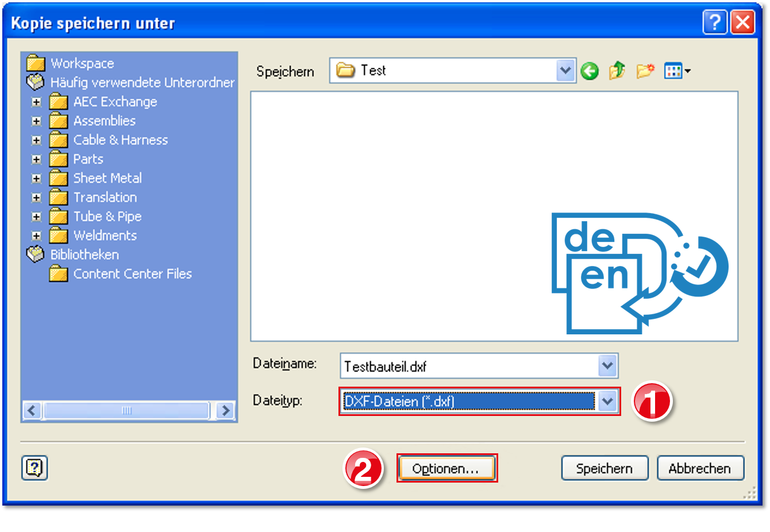
Task: Expand the Sheet Metal tree node
Action: [x=37, y=179]
